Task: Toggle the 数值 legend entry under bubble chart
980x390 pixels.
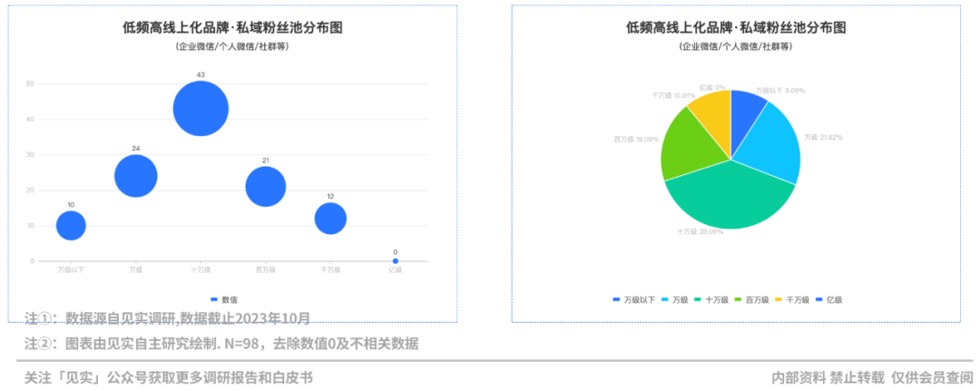Action: coord(224,299)
